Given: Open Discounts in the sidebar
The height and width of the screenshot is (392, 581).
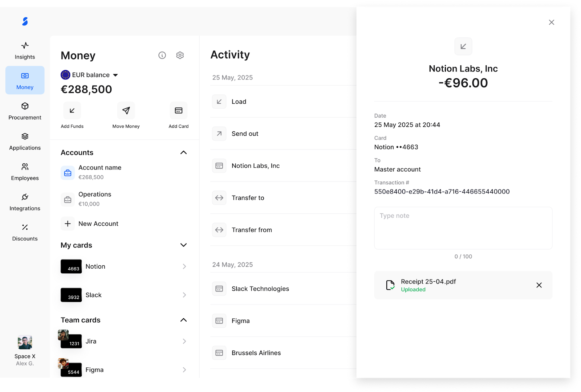Looking at the screenshot, I should [25, 232].
